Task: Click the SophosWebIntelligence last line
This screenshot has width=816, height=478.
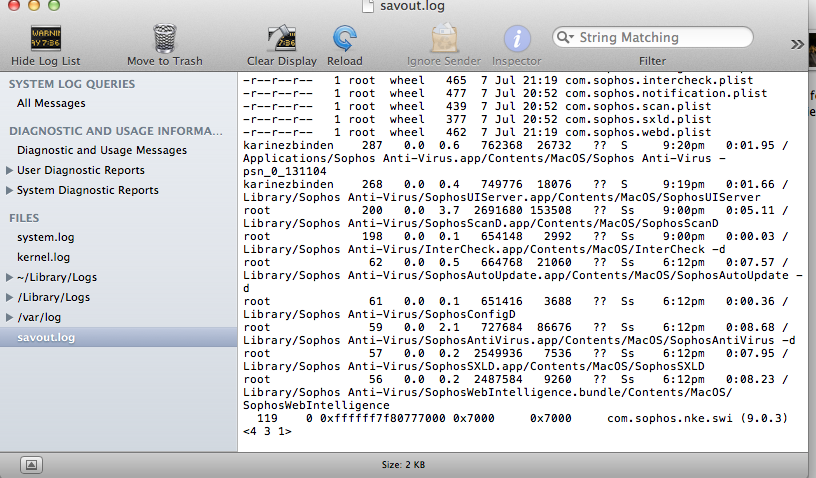Action: (316, 405)
